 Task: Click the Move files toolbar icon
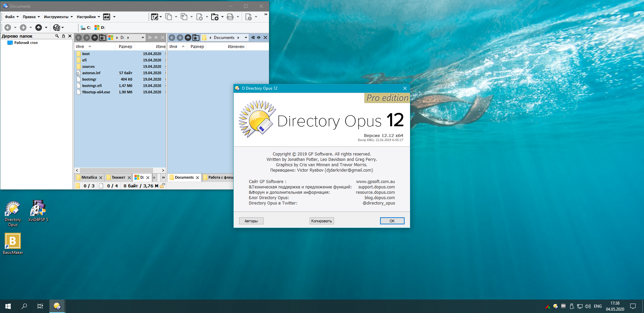point(184,17)
